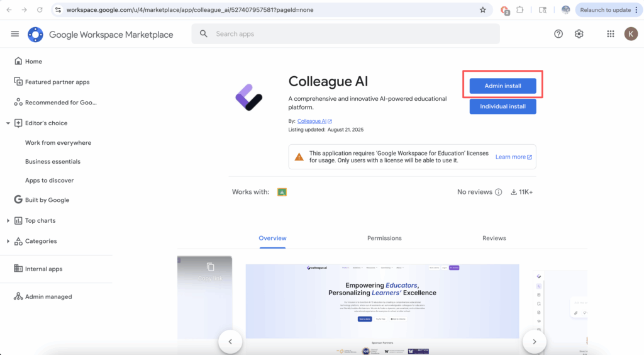Collapse the Editor's choice section
Viewport: 644px width, 355px height.
click(x=8, y=123)
